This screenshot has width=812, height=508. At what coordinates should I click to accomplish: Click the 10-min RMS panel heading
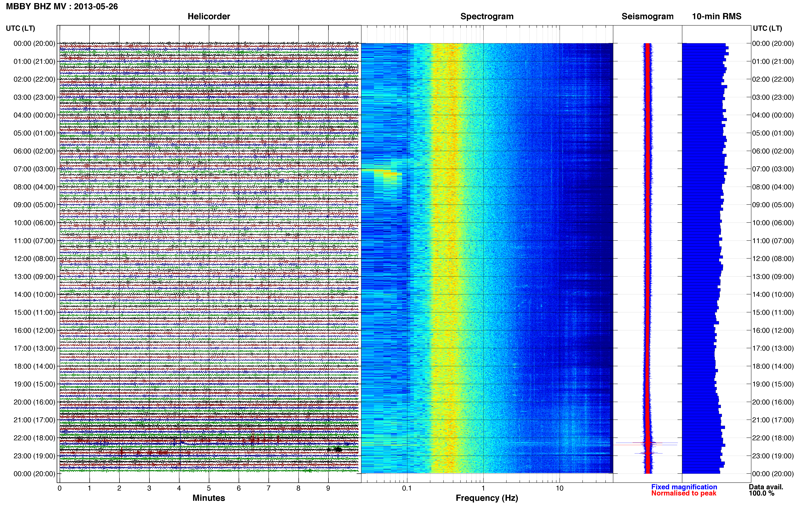click(x=717, y=16)
